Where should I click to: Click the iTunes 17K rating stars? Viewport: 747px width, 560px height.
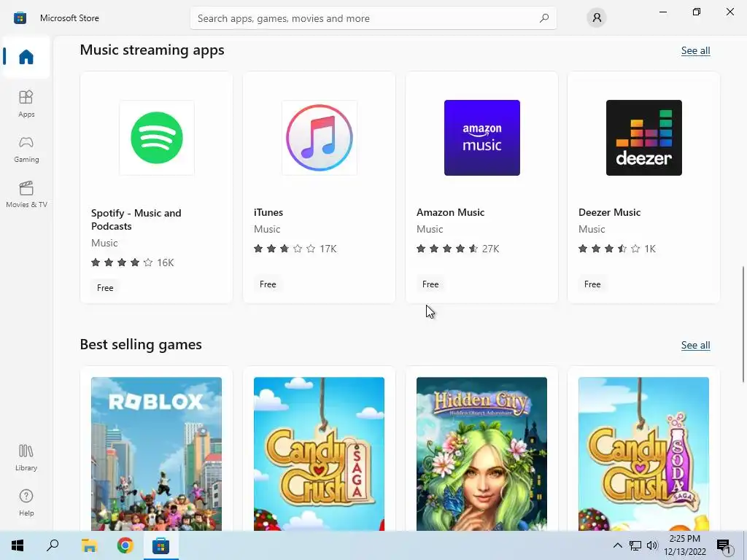click(x=285, y=249)
